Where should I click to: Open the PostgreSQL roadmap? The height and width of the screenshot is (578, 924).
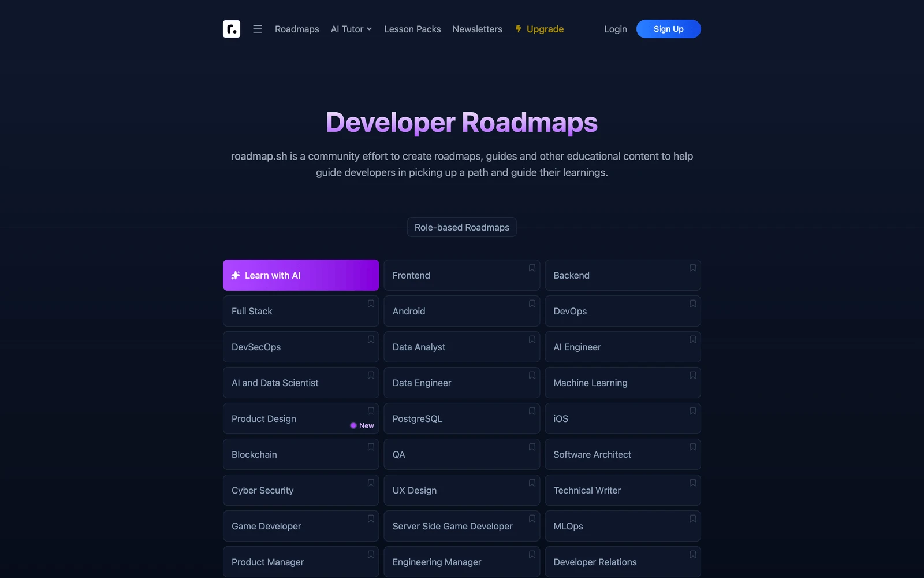462,418
